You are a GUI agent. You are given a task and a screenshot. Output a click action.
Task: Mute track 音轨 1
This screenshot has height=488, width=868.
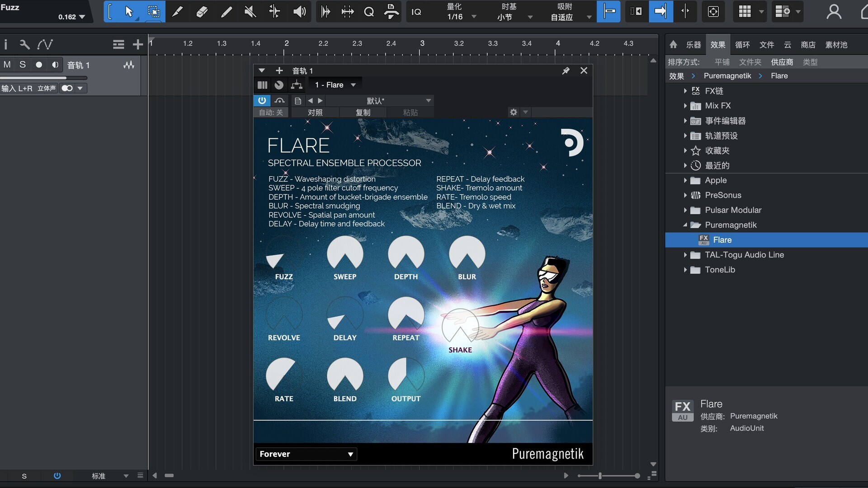point(7,65)
